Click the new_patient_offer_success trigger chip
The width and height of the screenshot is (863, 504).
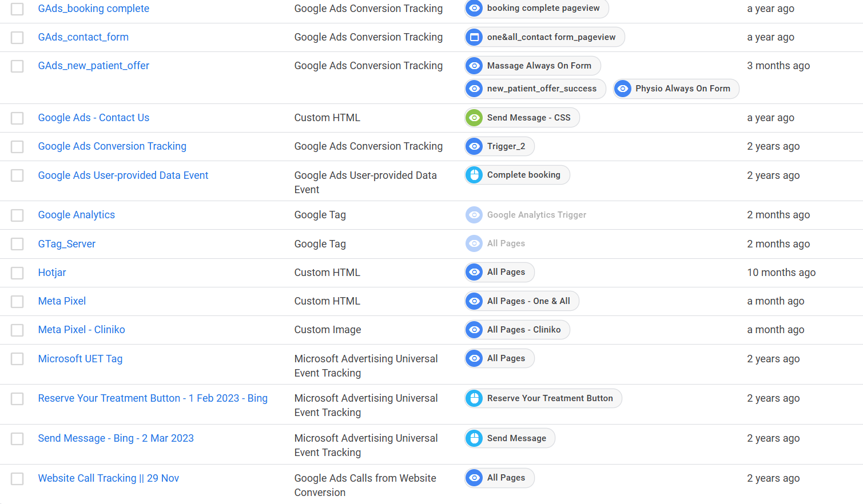click(541, 89)
